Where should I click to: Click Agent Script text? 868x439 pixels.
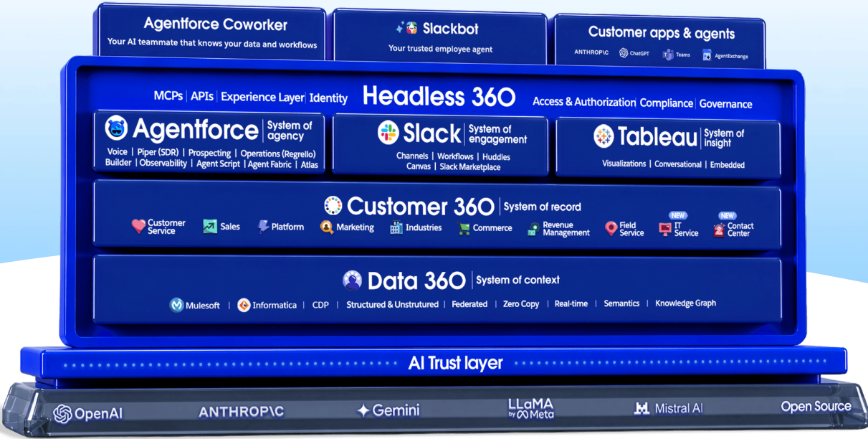[x=218, y=164]
